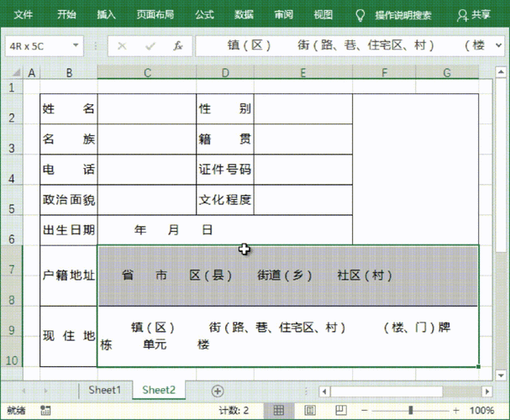Switch to Page Layout view icon
This screenshot has width=510, height=420.
click(x=310, y=411)
